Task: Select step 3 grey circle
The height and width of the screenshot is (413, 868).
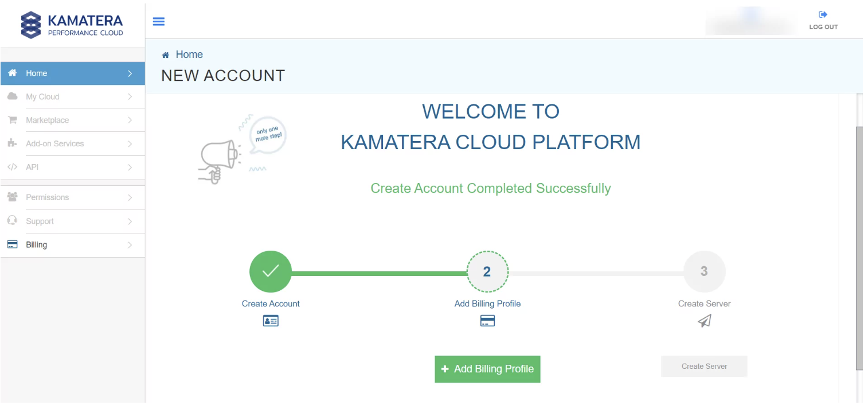Action: tap(705, 271)
